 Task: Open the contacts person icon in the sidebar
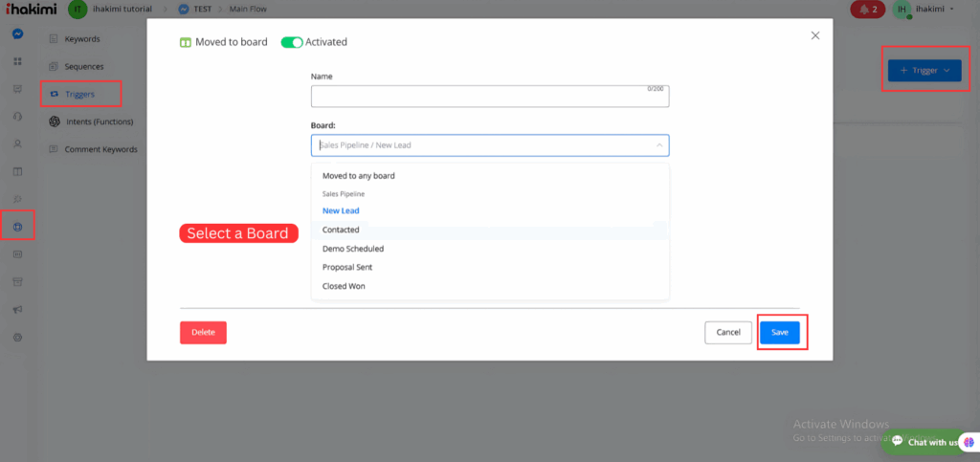(x=18, y=144)
